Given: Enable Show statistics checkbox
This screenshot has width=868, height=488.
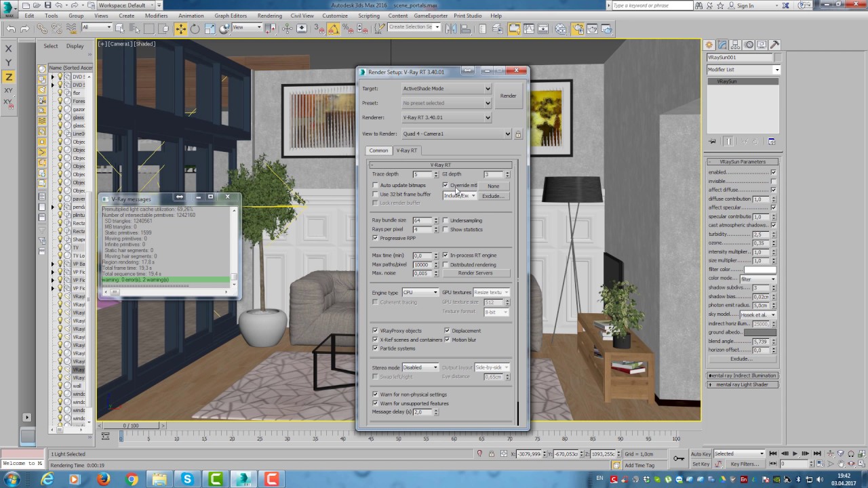Looking at the screenshot, I should pyautogui.click(x=446, y=229).
